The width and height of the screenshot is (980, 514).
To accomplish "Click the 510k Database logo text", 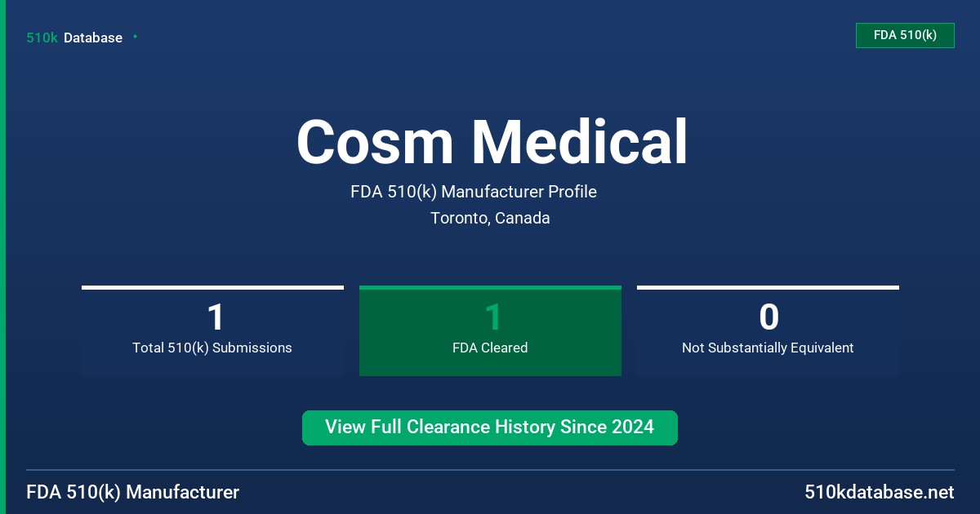I will pyautogui.click(x=74, y=38).
